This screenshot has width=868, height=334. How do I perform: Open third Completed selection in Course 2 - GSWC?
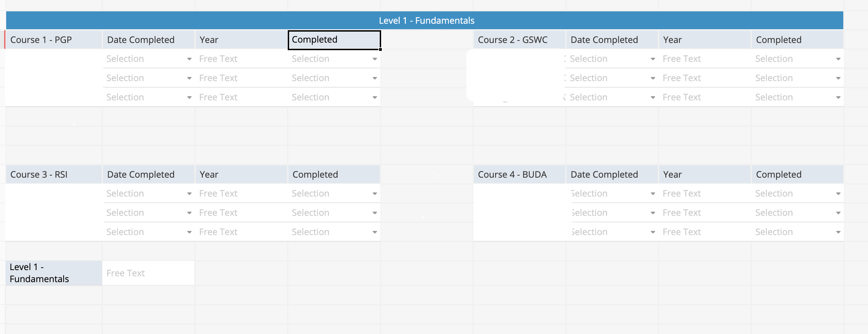click(x=797, y=97)
